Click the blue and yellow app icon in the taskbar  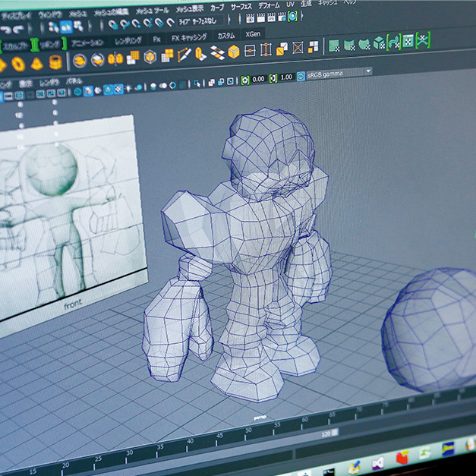[x=448, y=449]
